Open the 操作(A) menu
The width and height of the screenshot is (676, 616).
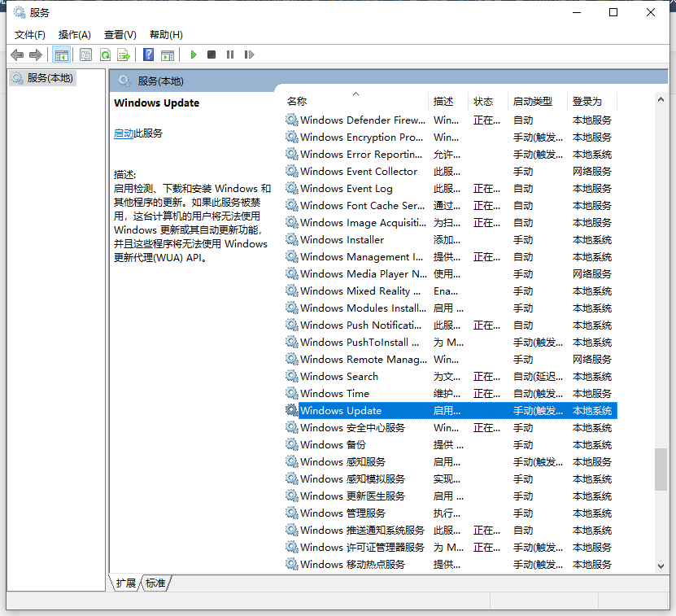point(75,35)
